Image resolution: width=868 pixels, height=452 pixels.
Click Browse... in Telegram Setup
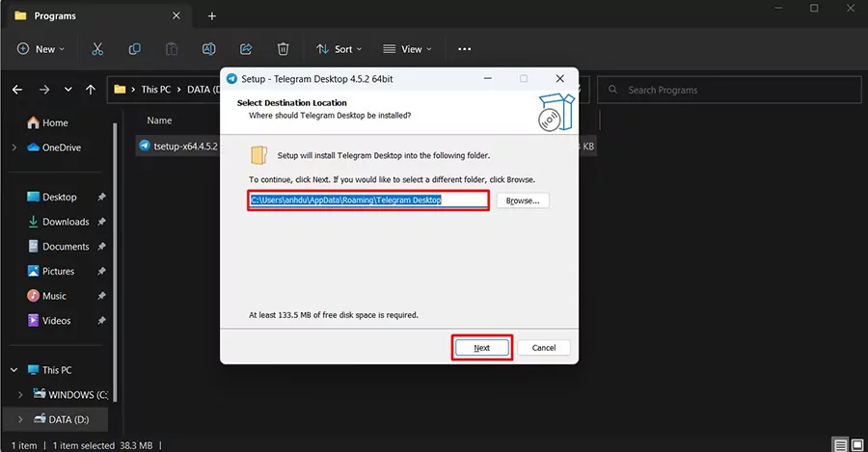point(523,200)
